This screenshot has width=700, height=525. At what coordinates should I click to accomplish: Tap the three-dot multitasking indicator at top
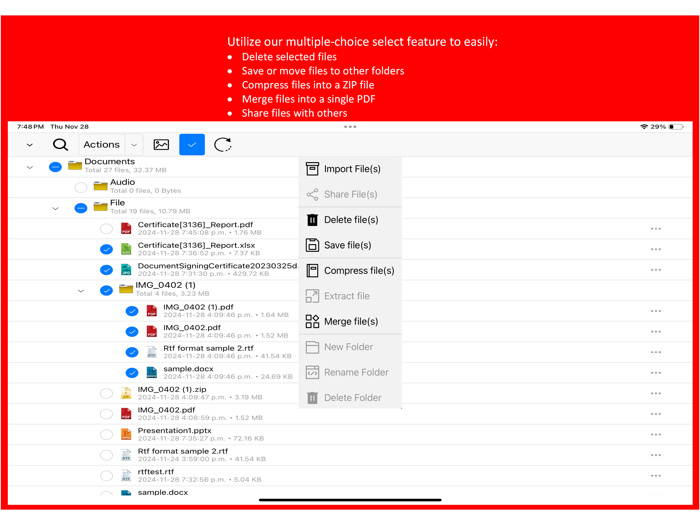click(350, 127)
